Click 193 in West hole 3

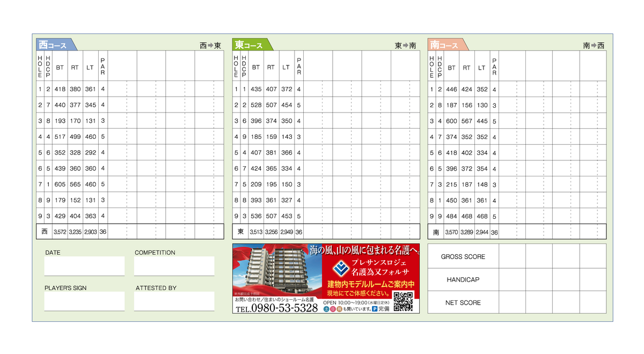[x=60, y=121]
